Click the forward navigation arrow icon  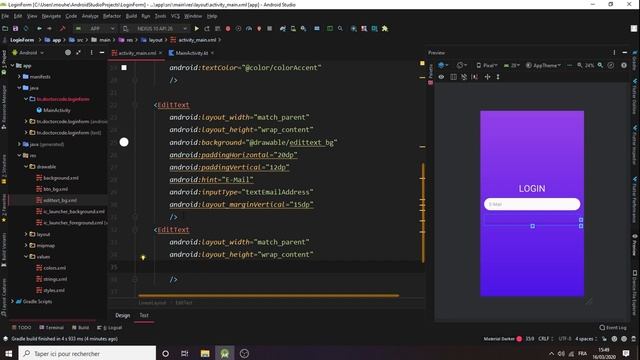click(x=49, y=29)
